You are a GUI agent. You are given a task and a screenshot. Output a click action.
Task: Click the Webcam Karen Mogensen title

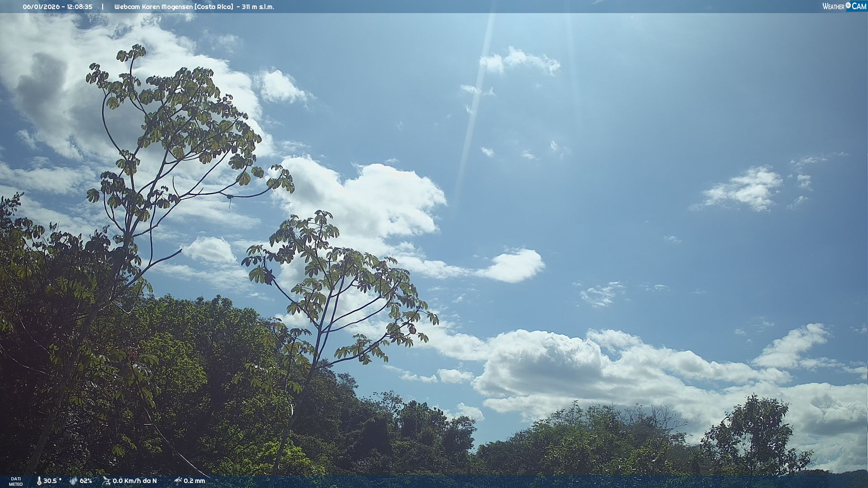click(153, 7)
